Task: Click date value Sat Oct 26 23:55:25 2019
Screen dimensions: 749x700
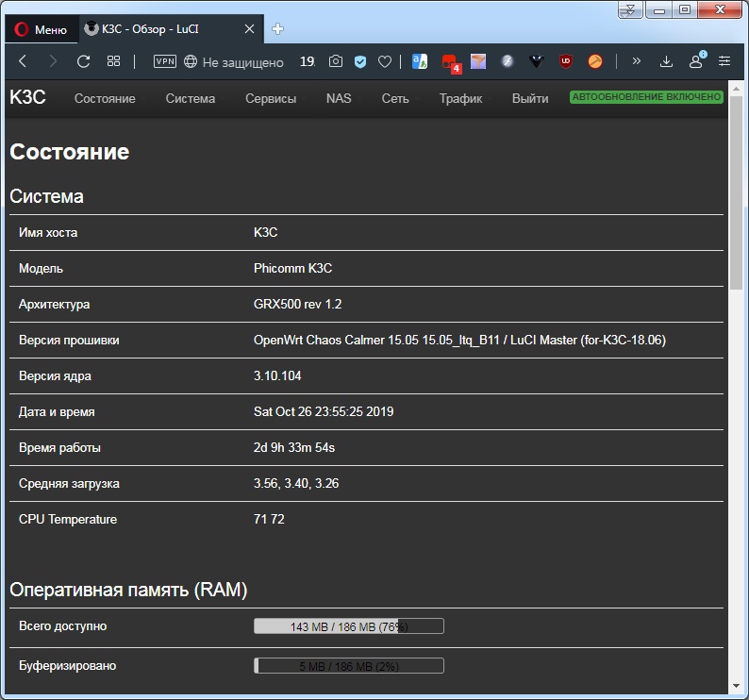Action: (x=324, y=411)
